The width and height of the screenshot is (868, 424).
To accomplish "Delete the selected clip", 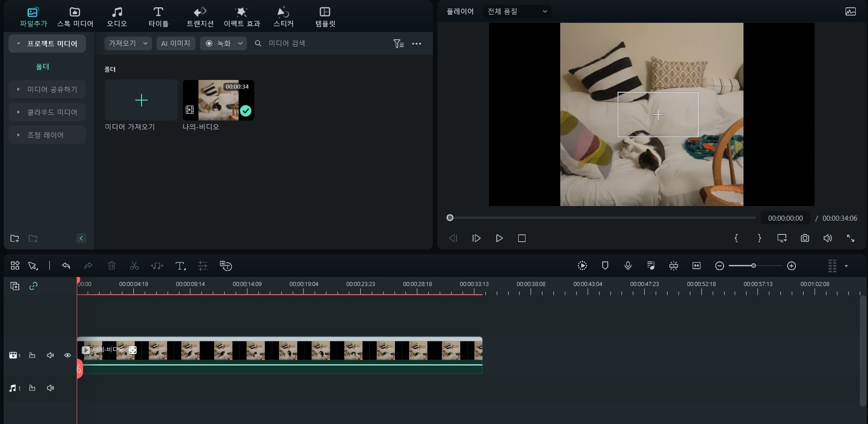I will click(x=111, y=265).
